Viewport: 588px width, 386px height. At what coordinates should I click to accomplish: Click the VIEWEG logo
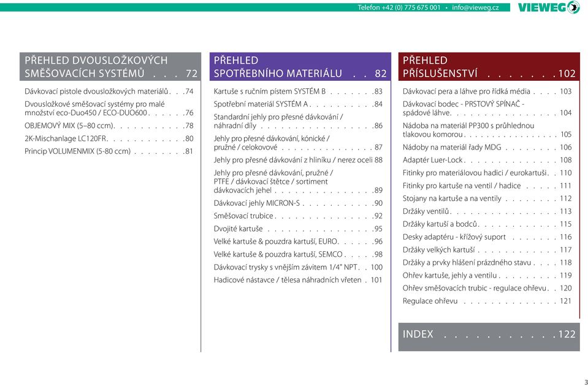(549, 7)
